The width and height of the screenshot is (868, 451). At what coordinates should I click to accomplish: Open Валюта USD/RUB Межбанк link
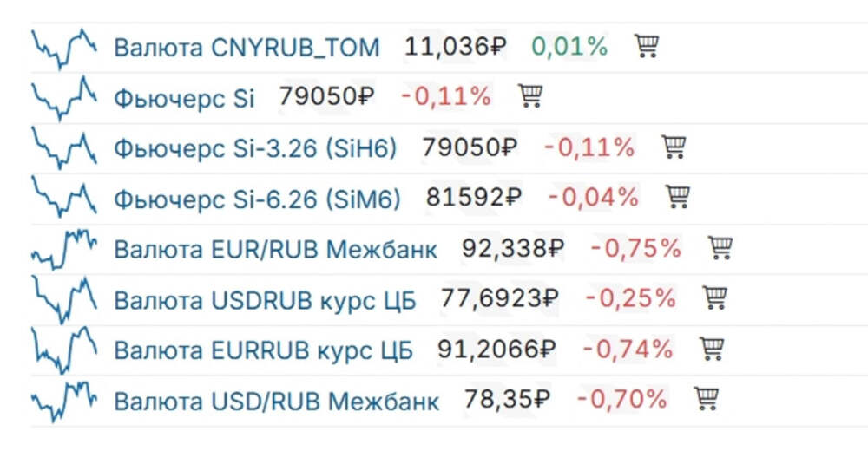[276, 401]
